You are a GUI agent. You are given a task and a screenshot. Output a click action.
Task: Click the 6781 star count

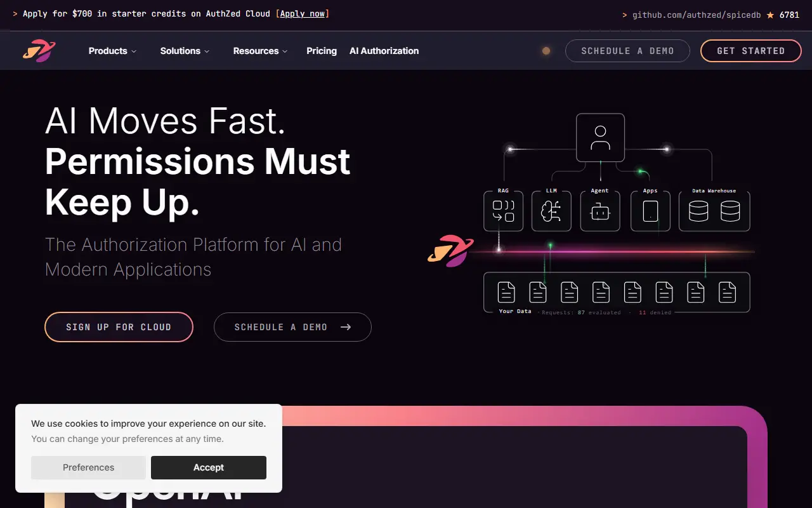789,15
